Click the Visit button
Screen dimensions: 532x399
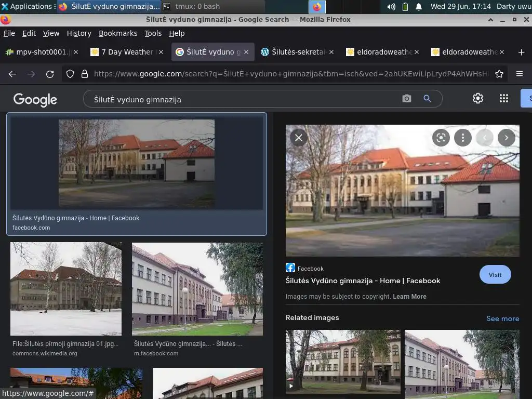(x=495, y=274)
